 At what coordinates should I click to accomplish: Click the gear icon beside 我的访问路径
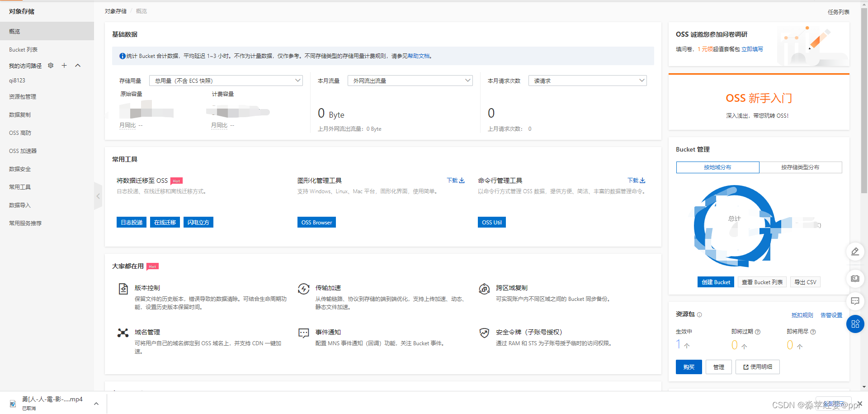click(51, 66)
